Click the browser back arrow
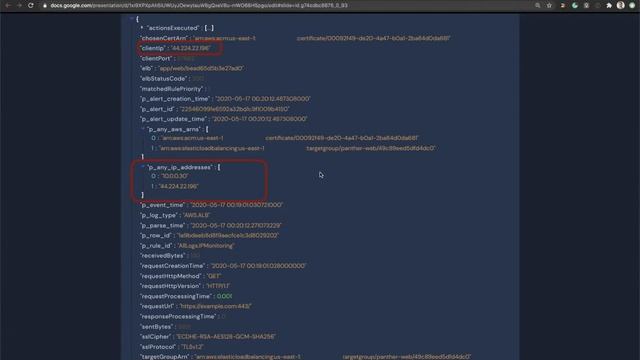 [x=8, y=5]
